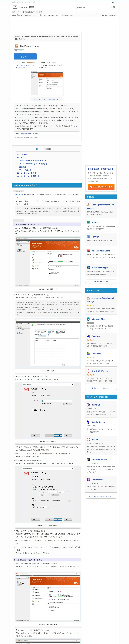Image resolution: width=129 pixels, height=644 pixels.
Task: Click the orange フリーソフト100ストア button
Action: point(101,187)
